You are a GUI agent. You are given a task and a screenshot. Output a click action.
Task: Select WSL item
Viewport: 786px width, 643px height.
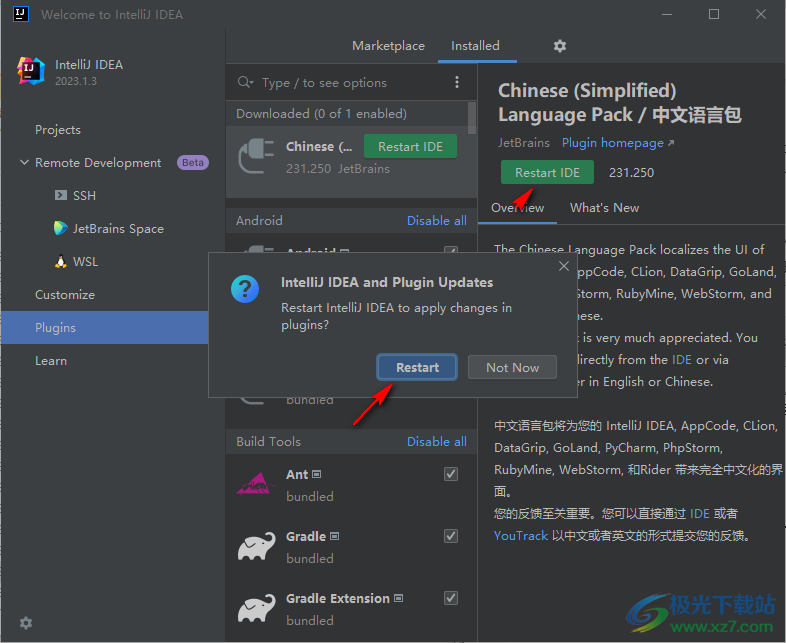click(85, 262)
